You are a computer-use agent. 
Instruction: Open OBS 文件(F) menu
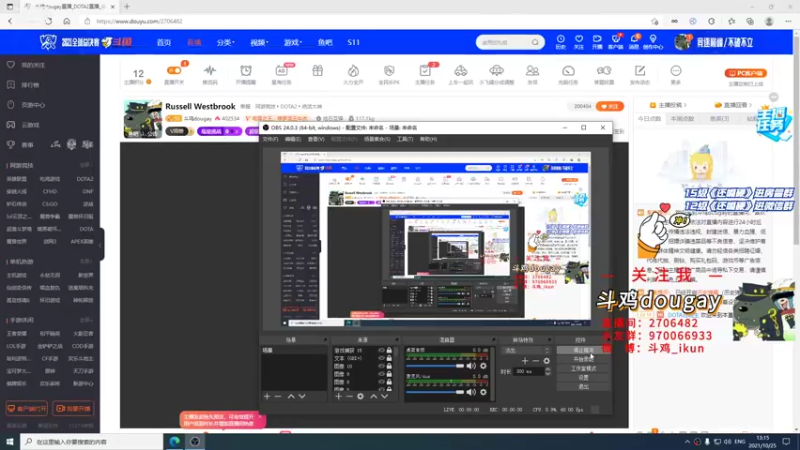click(x=270, y=139)
